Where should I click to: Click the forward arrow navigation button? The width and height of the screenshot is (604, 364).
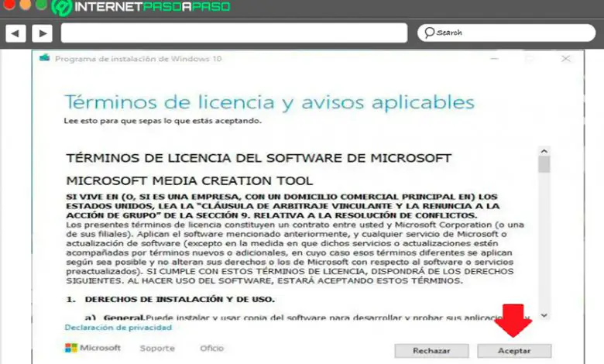[x=42, y=33]
